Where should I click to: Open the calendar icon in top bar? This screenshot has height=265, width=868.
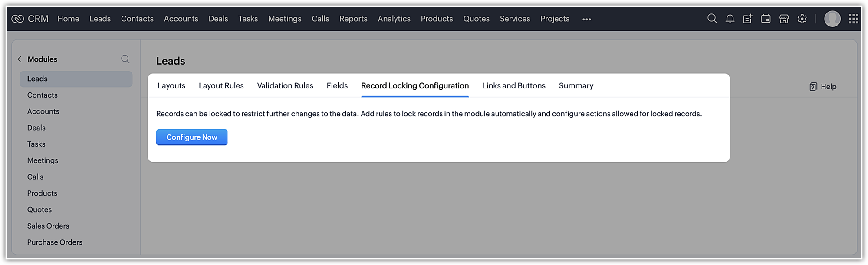point(766,19)
